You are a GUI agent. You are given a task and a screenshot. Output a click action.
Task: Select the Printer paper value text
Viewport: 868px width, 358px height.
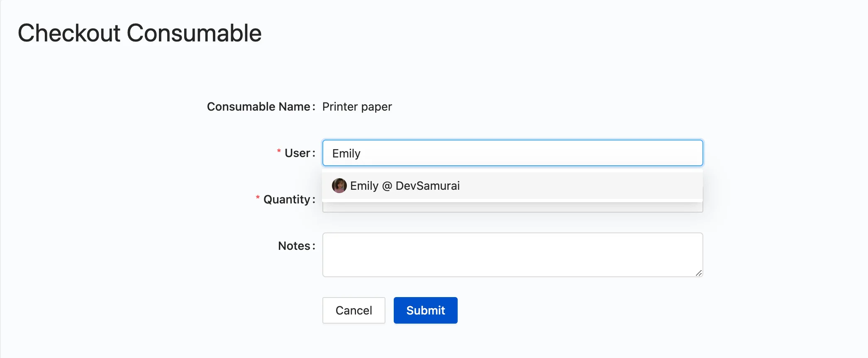(x=357, y=107)
